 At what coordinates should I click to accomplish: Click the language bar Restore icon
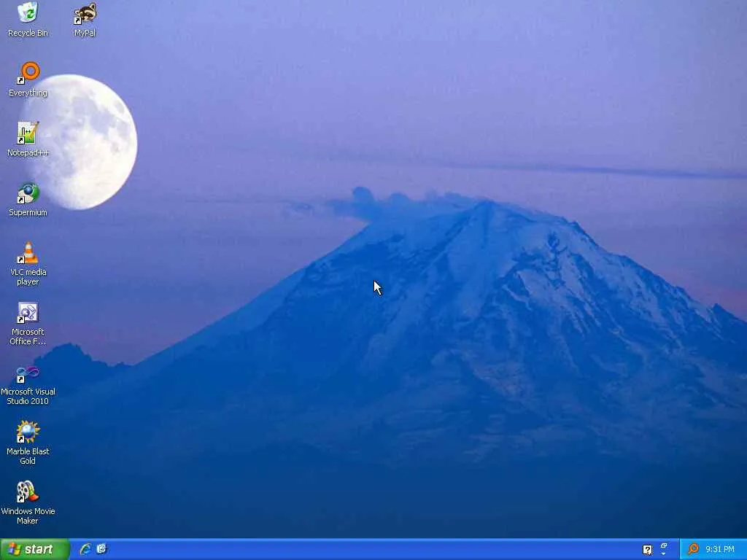664,545
